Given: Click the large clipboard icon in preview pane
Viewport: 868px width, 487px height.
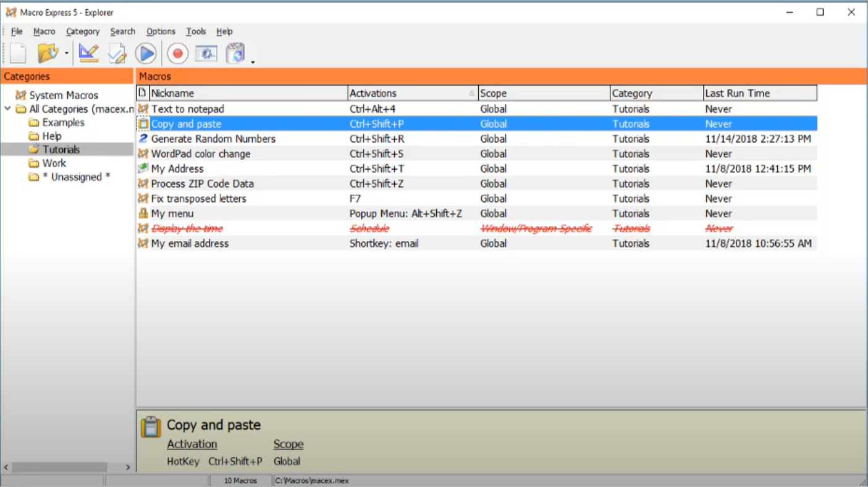Looking at the screenshot, I should pyautogui.click(x=151, y=427).
